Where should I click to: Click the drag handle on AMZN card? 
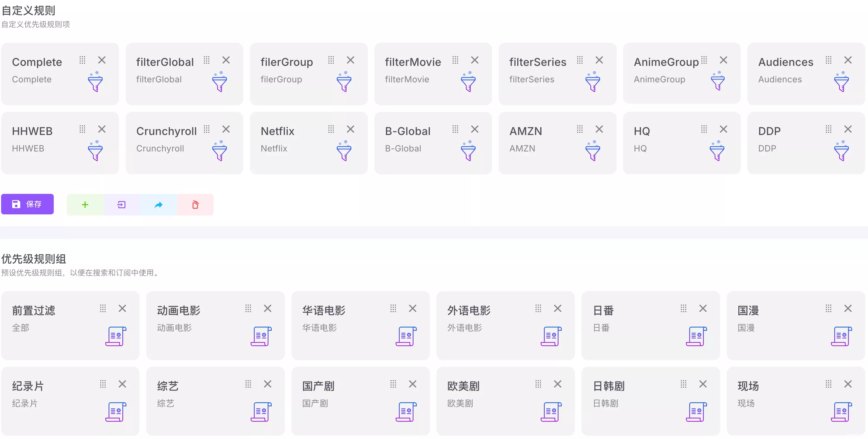pos(580,129)
